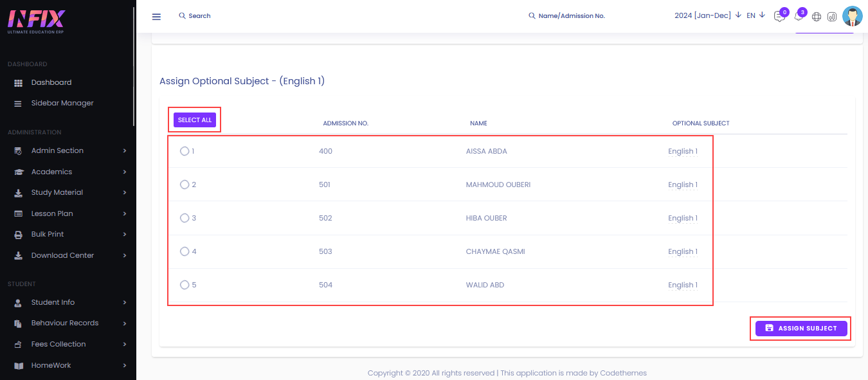Open the user profile avatar
Image resolution: width=868 pixels, height=380 pixels.
852,16
